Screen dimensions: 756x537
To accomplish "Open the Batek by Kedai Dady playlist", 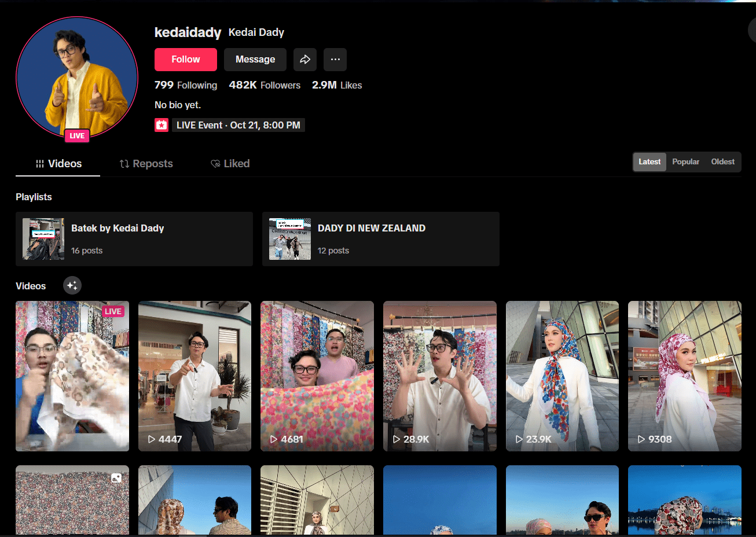I will [134, 238].
